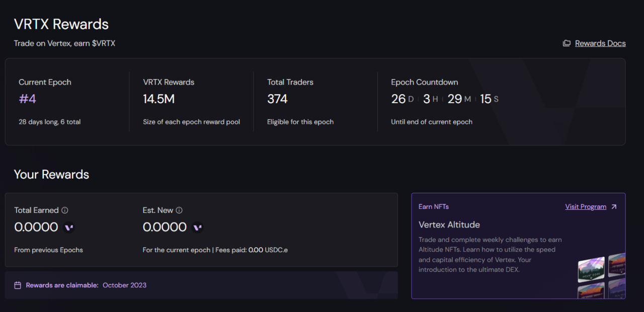Click the 29 minutes countdown value

tap(455, 99)
